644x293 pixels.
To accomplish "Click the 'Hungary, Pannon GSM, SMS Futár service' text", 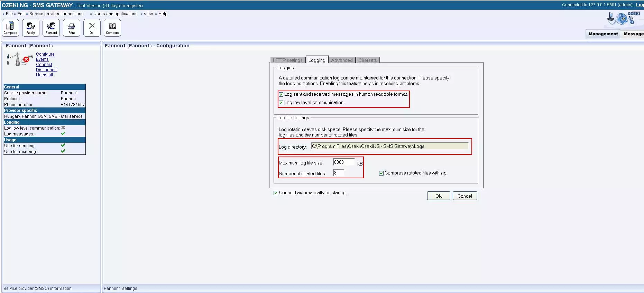I will pos(43,116).
